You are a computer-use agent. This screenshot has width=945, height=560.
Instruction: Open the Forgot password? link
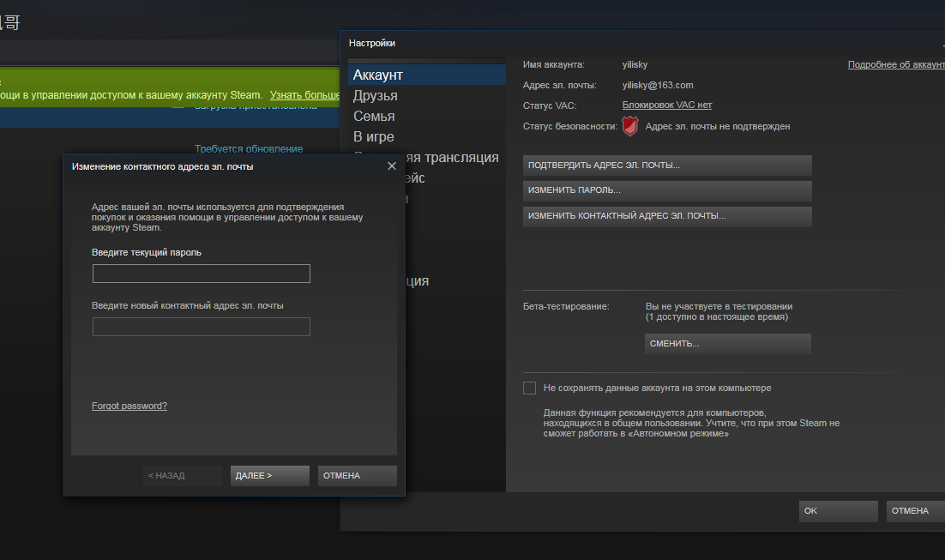[129, 406]
